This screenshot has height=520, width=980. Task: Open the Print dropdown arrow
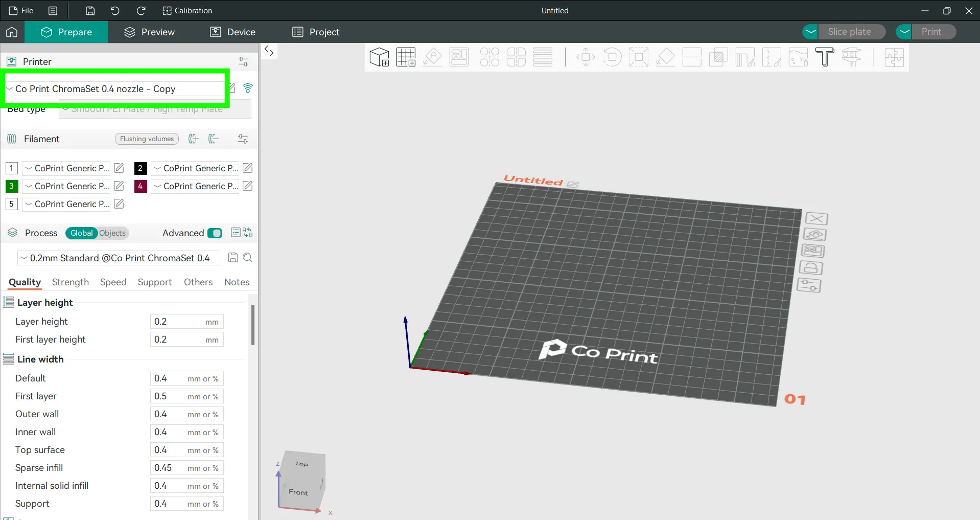tap(904, 32)
